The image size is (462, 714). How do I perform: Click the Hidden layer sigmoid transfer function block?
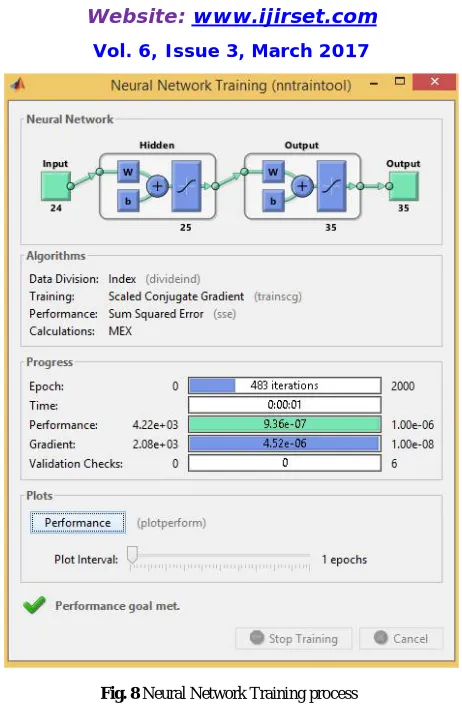[186, 186]
